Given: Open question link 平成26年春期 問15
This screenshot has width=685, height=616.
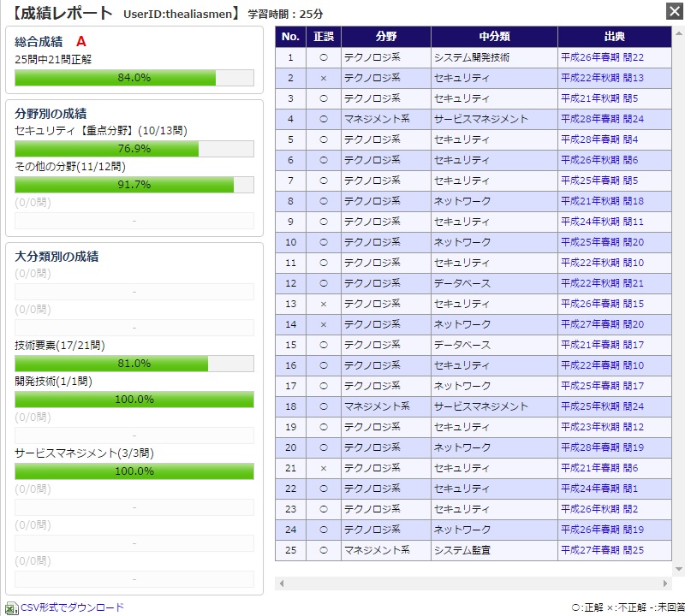Looking at the screenshot, I should click(x=602, y=304).
